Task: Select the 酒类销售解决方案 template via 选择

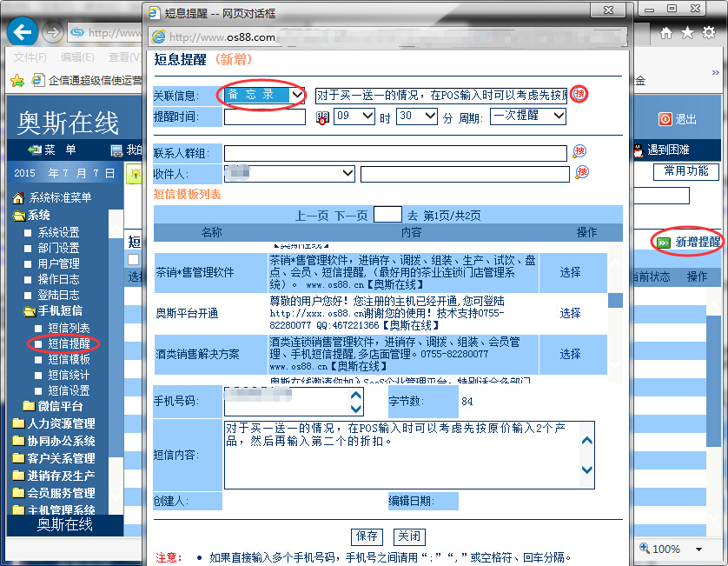Action: coord(570,355)
